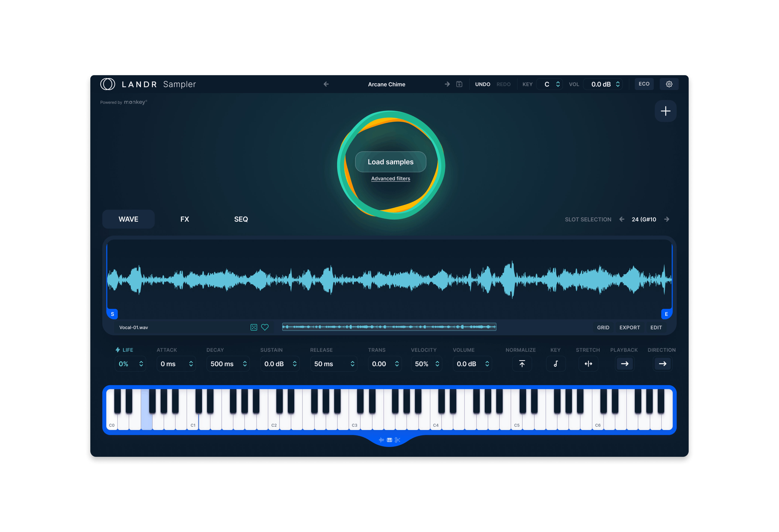Click the note icon under KEY
Image resolution: width=779 pixels, height=532 pixels.
click(556, 364)
